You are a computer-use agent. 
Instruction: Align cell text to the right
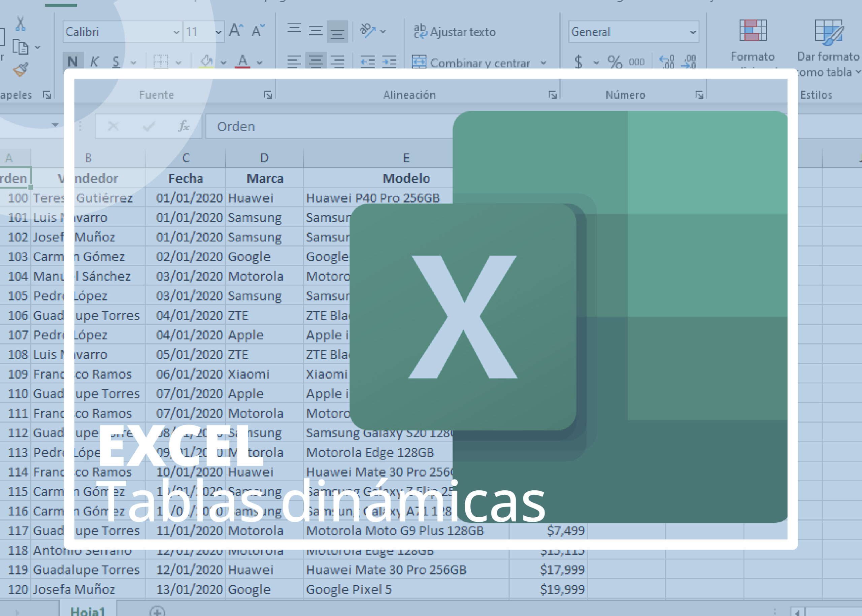point(337,61)
